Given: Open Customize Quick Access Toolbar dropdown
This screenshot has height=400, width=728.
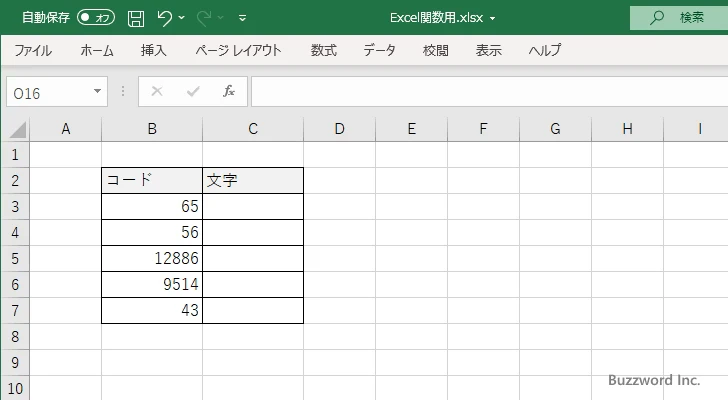Looking at the screenshot, I should (243, 18).
